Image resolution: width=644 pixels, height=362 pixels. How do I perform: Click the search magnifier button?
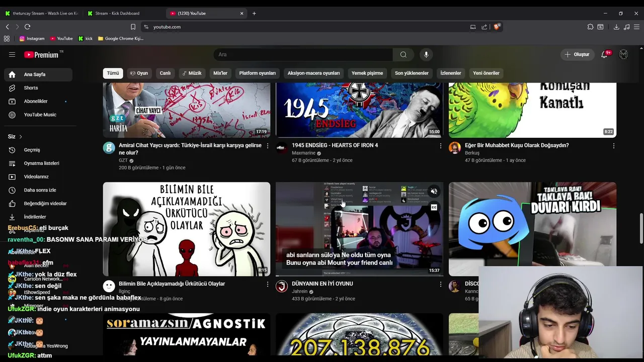[403, 54]
